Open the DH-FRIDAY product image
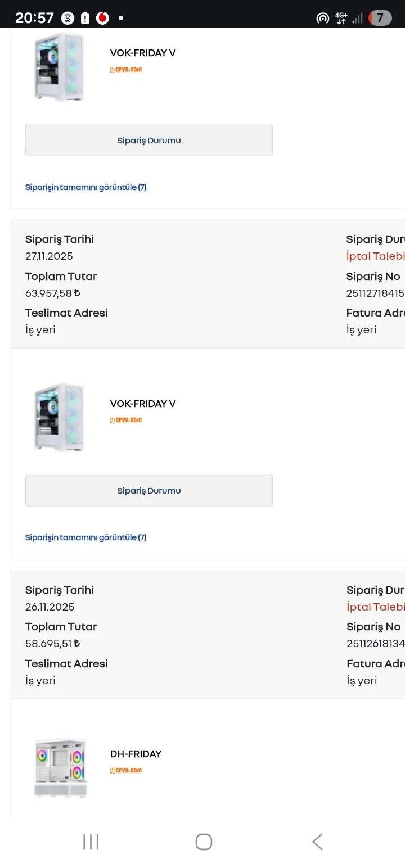This screenshot has height=868, width=405. tap(59, 767)
